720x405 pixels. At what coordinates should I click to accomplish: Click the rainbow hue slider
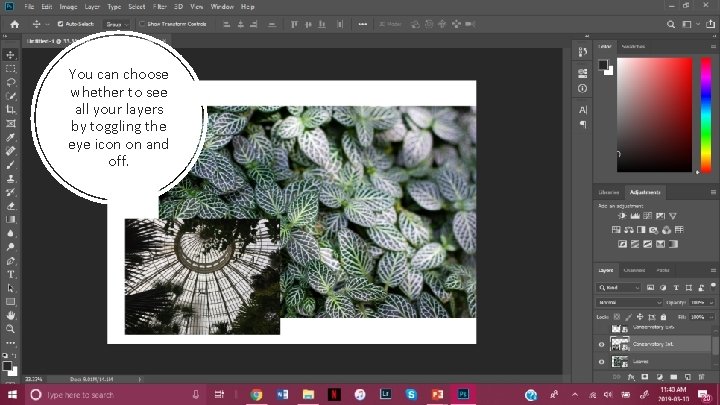pos(706,115)
